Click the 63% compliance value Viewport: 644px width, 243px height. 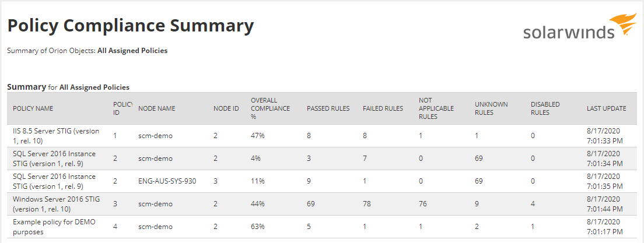coord(257,227)
